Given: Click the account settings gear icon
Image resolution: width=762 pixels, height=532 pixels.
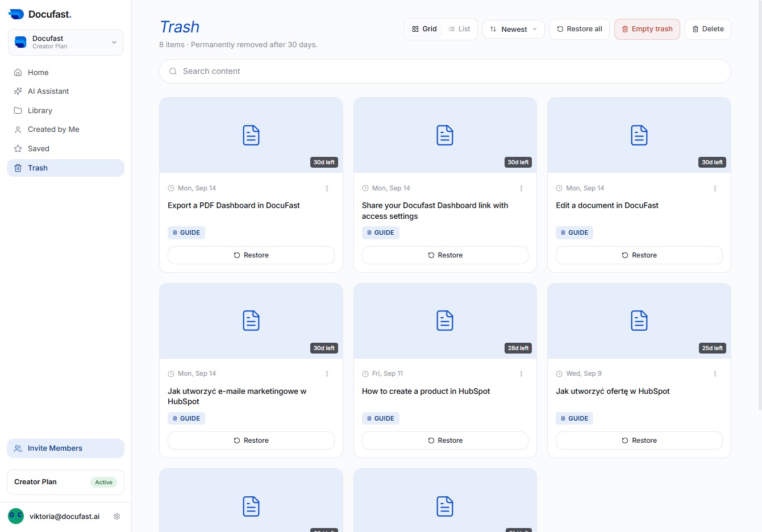Looking at the screenshot, I should [116, 516].
